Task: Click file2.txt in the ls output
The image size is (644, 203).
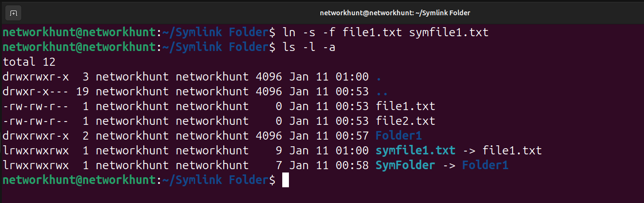Action: (406, 121)
